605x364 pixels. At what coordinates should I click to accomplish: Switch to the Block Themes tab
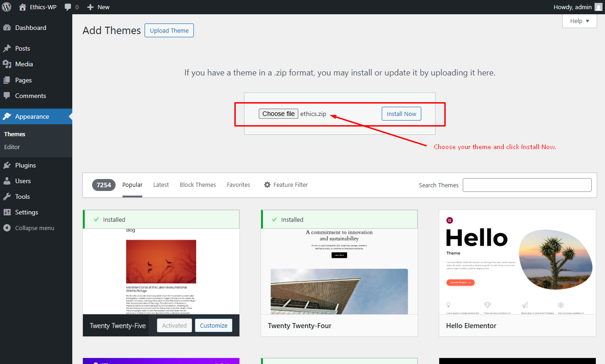pyautogui.click(x=198, y=185)
